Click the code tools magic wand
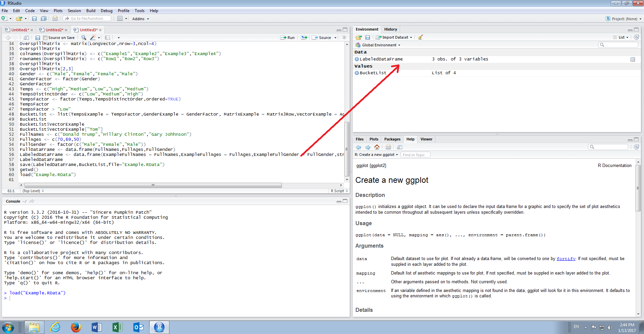 [x=93, y=38]
